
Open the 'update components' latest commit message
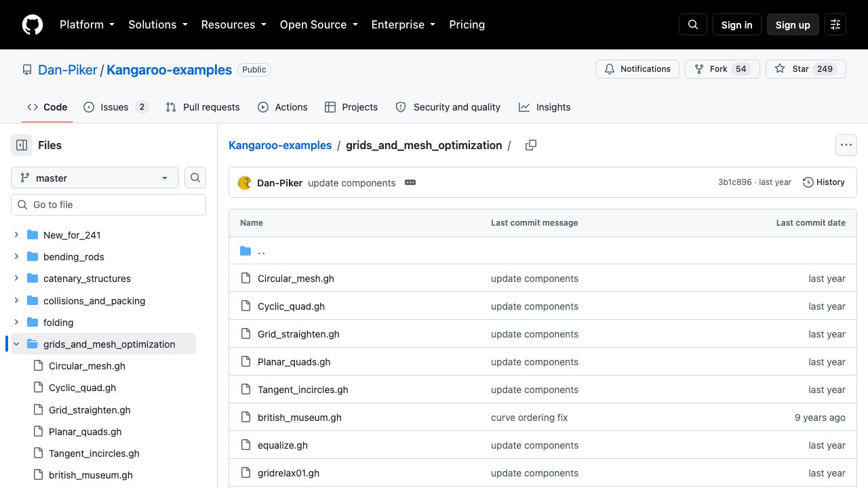point(351,183)
